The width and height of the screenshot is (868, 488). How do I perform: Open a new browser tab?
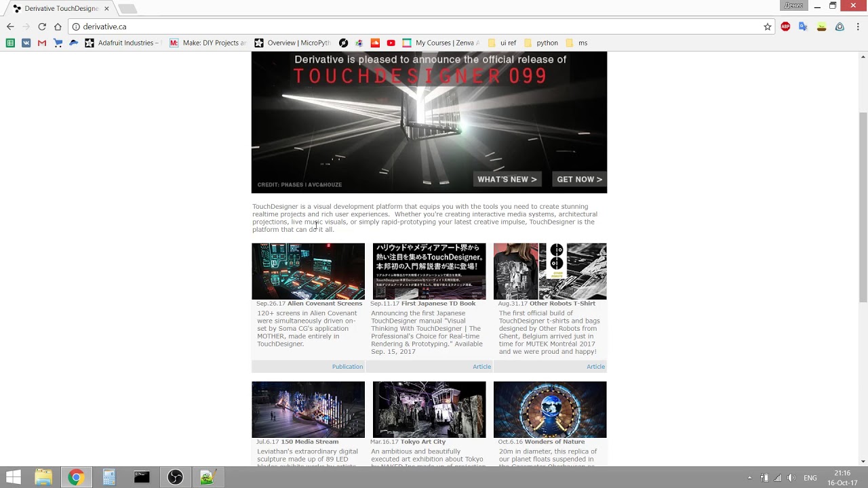(x=127, y=9)
